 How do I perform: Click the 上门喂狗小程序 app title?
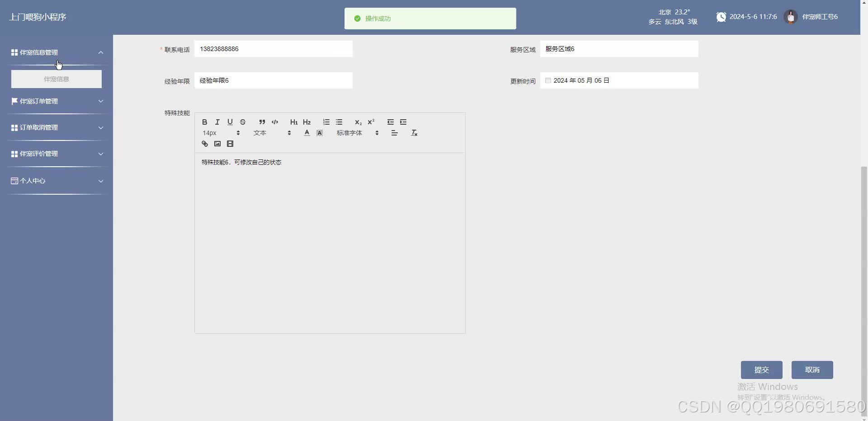(x=38, y=17)
